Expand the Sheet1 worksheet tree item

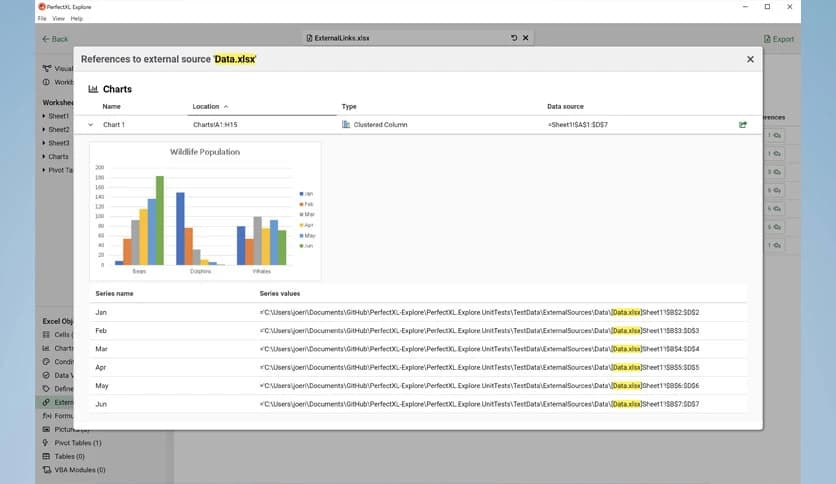tap(44, 116)
